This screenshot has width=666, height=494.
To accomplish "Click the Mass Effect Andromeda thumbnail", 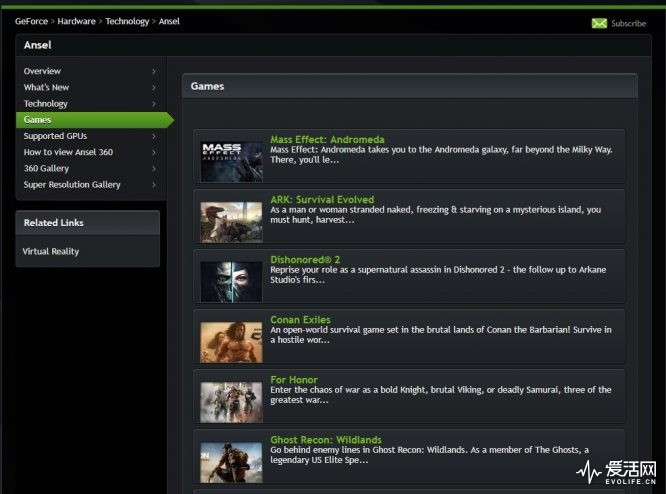I will click(x=231, y=162).
